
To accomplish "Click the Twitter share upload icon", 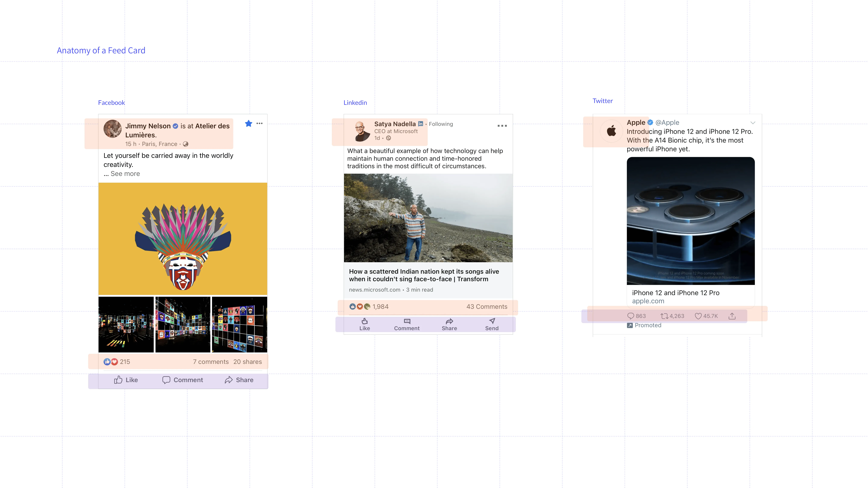I will [732, 316].
